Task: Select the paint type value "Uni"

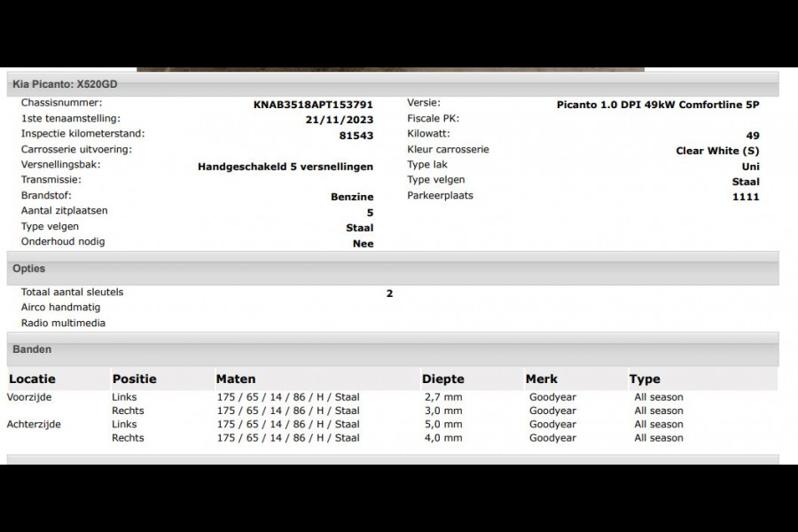Action: (751, 167)
